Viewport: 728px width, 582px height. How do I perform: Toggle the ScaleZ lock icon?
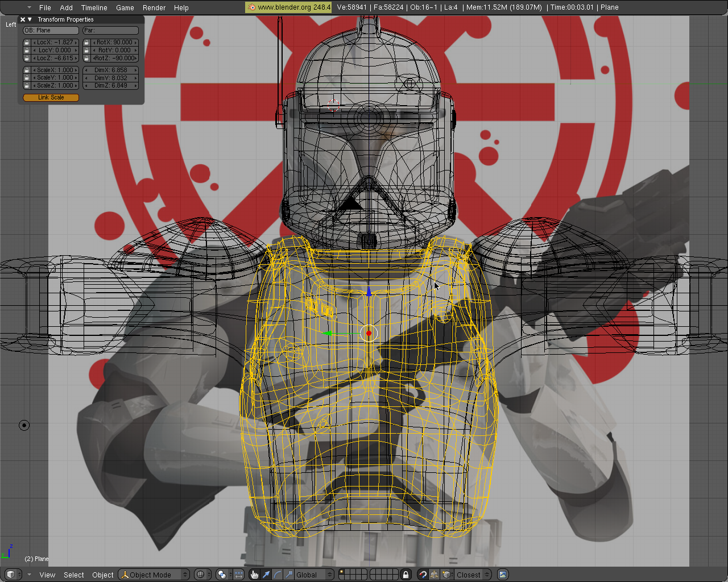click(x=27, y=85)
